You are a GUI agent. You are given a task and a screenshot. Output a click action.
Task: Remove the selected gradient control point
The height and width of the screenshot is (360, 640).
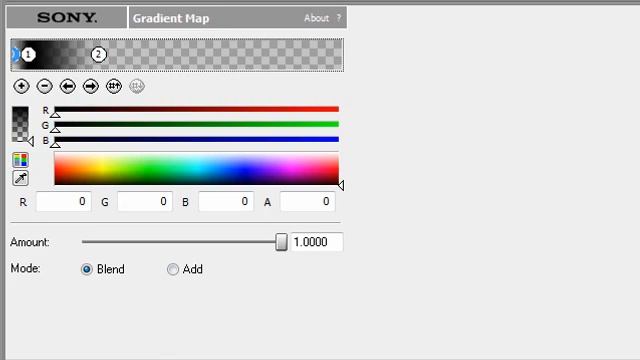click(44, 86)
